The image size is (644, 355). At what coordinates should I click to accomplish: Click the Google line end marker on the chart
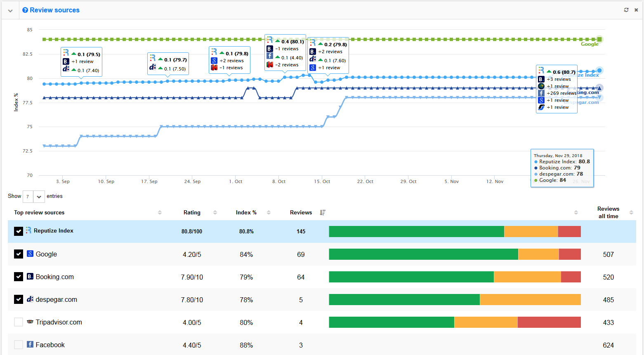599,39
